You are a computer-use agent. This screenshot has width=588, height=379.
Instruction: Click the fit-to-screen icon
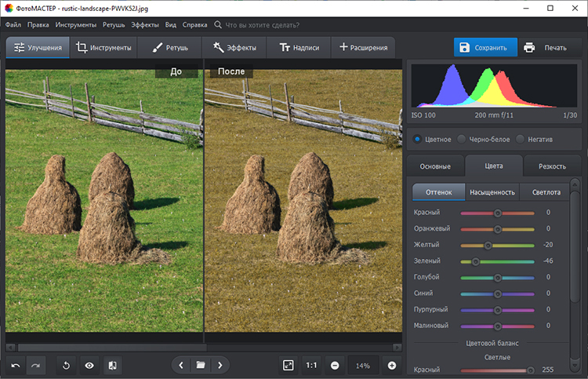pyautogui.click(x=289, y=365)
